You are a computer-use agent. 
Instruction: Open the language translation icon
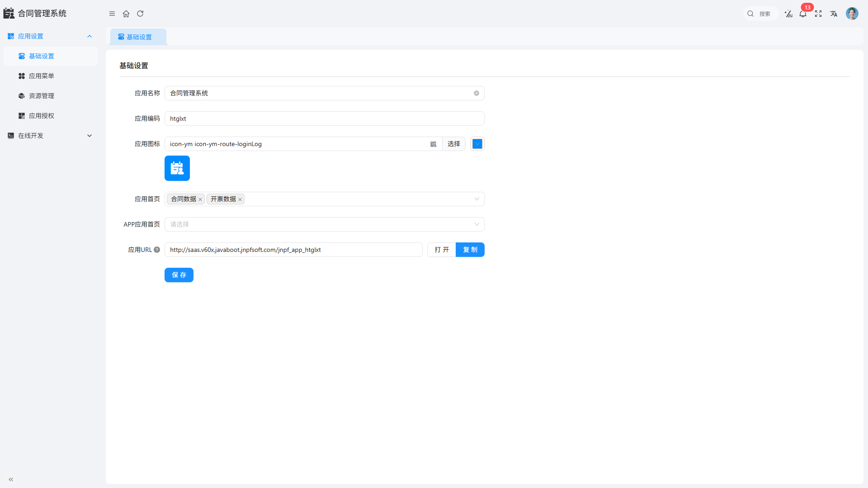click(x=834, y=14)
